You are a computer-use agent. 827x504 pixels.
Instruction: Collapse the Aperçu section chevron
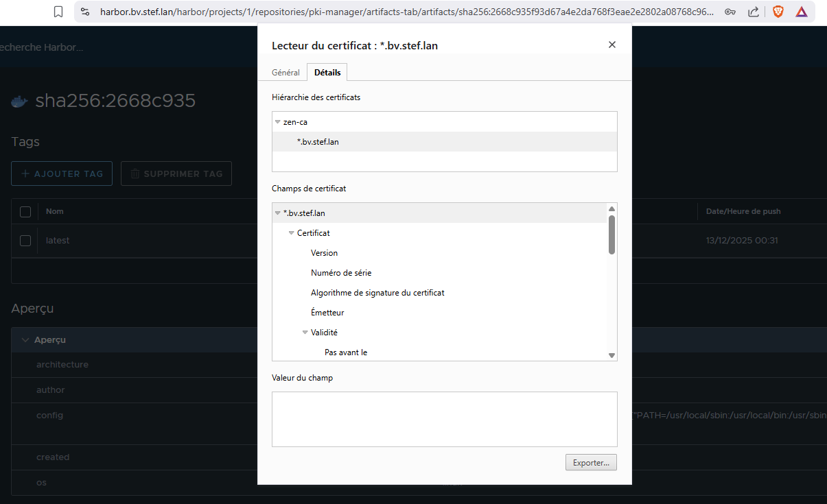coord(25,340)
